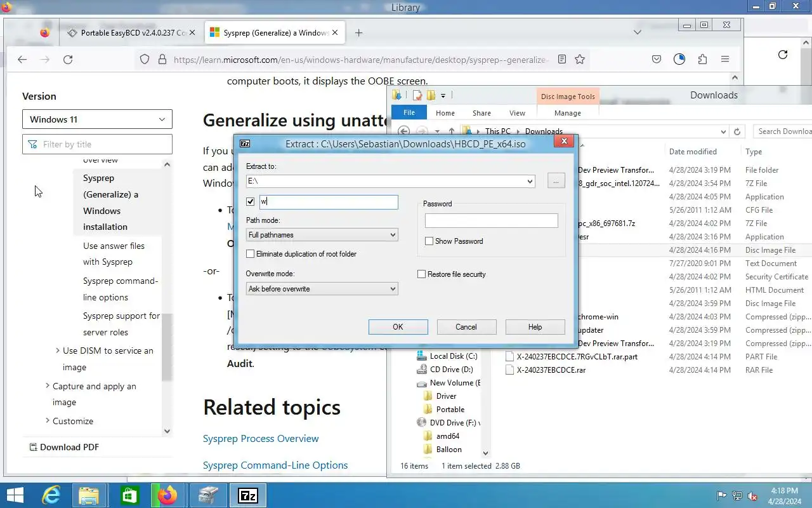The image size is (812, 508).
Task: Open the Firefox extensions puzzle icon
Action: point(702,59)
